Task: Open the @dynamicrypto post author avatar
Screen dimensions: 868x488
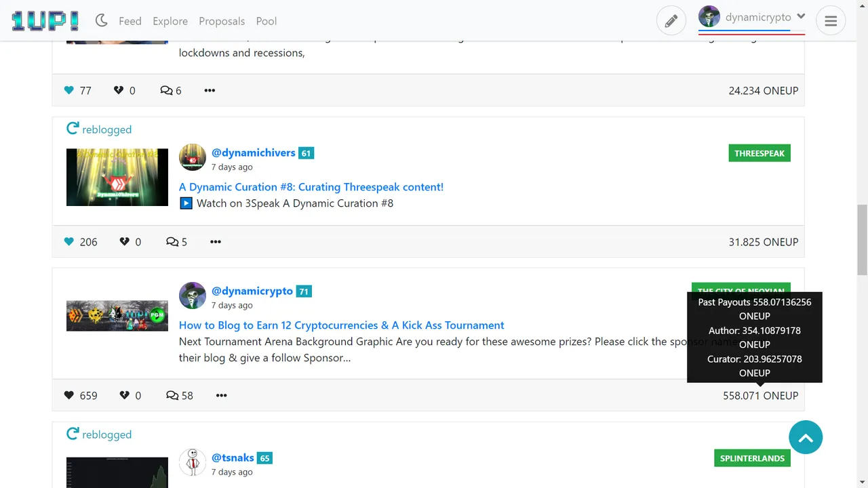Action: coord(193,296)
